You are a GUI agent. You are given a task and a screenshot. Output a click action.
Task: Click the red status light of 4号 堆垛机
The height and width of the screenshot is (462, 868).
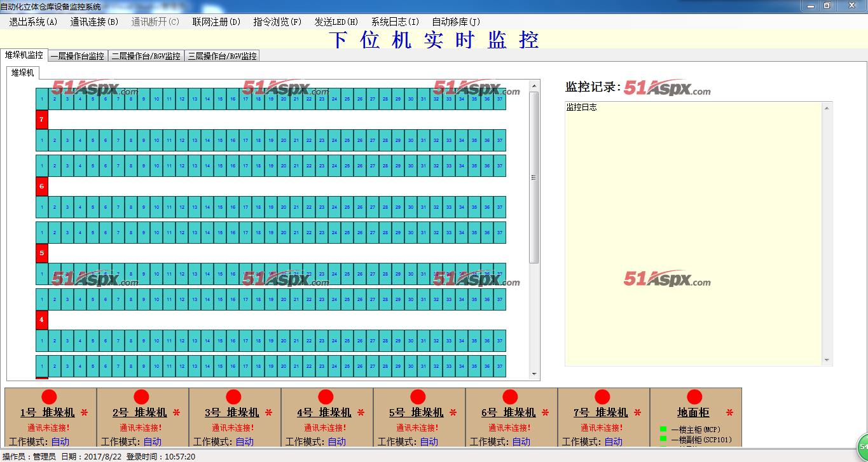pos(326,397)
